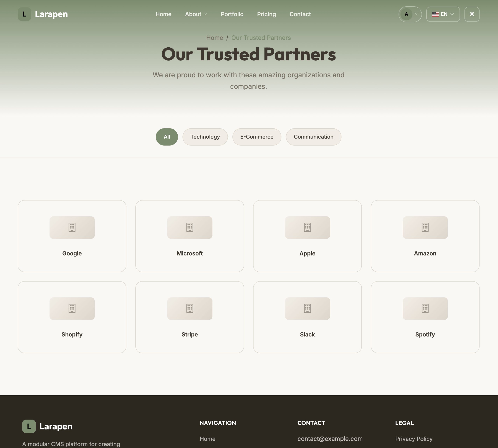
Task: Click the Google partner building icon
Action: [72, 227]
